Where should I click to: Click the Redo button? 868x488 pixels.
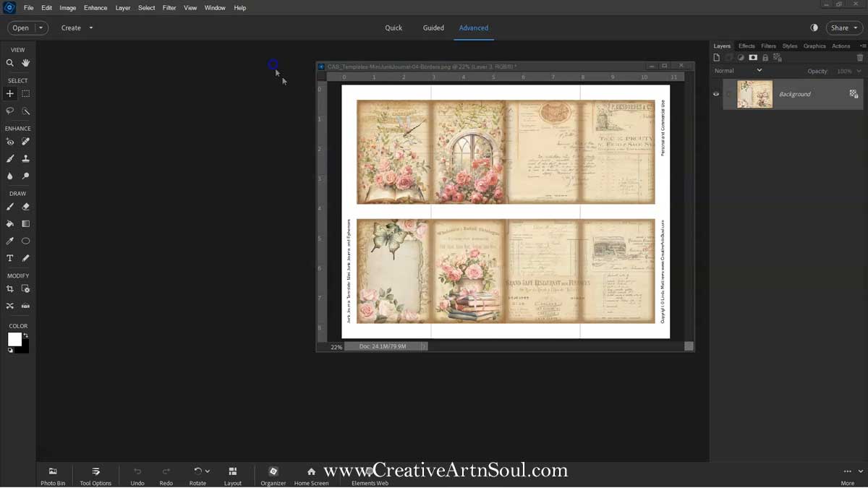[x=166, y=476]
